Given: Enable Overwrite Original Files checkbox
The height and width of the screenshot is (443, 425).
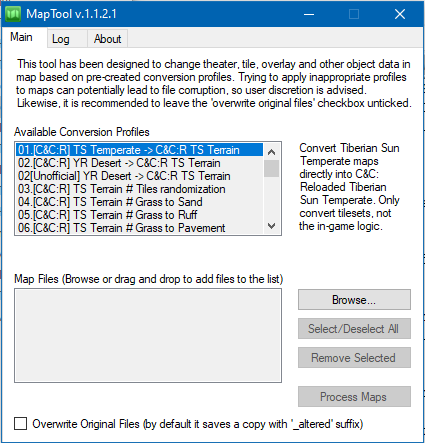Looking at the screenshot, I should point(21,424).
